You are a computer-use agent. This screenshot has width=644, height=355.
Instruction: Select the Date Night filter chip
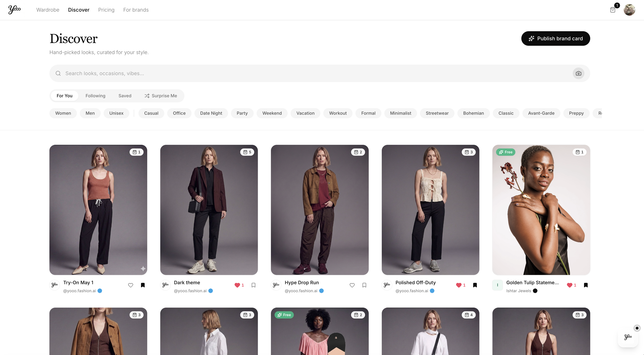(211, 113)
